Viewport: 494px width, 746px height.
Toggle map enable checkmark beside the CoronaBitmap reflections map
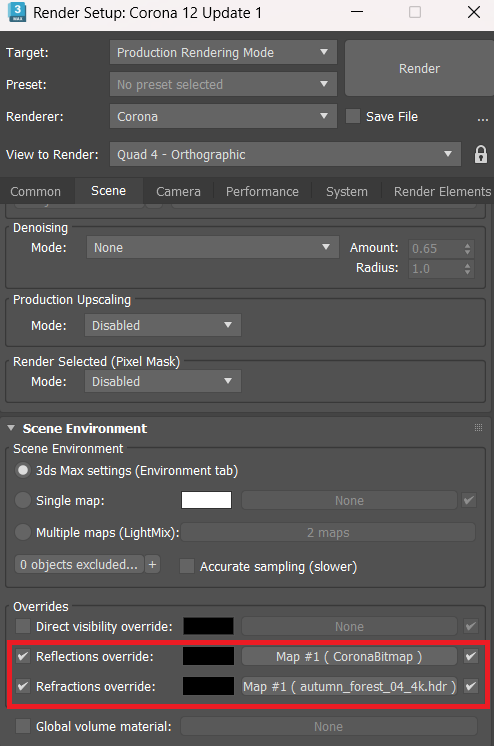(x=471, y=657)
